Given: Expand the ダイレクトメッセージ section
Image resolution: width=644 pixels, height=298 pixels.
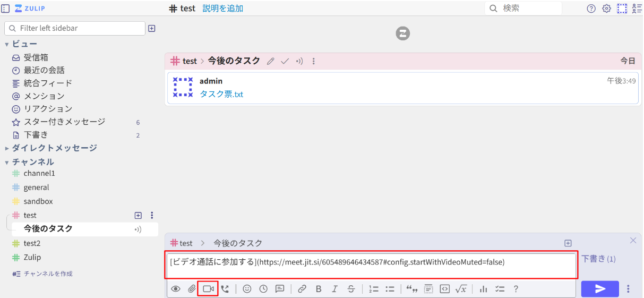Looking at the screenshot, I should click(x=7, y=148).
